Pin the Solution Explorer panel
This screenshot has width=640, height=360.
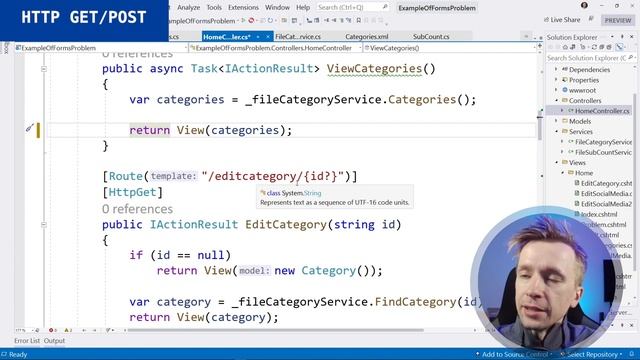coord(622,37)
